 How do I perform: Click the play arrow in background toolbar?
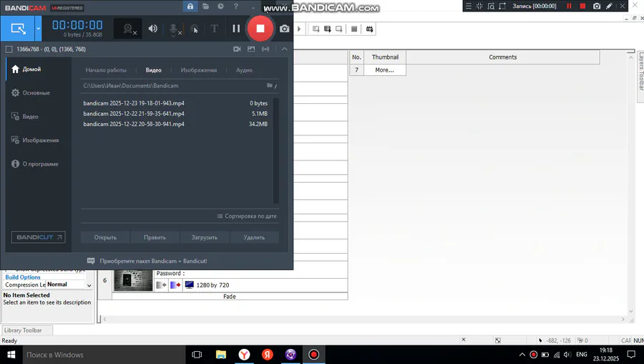pyautogui.click(x=299, y=29)
